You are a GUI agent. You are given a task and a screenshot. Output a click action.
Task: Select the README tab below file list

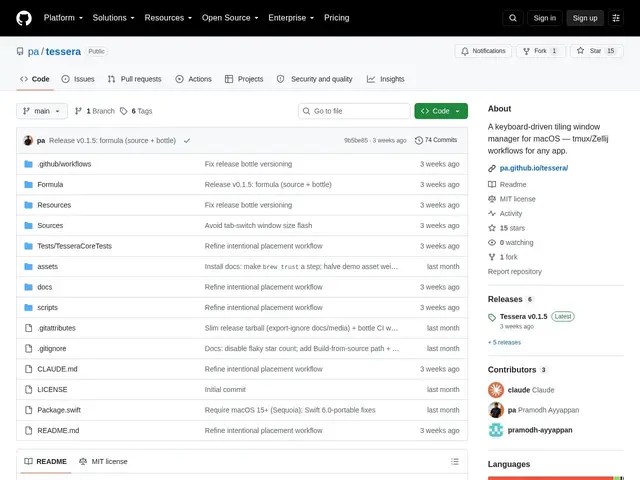(45, 462)
